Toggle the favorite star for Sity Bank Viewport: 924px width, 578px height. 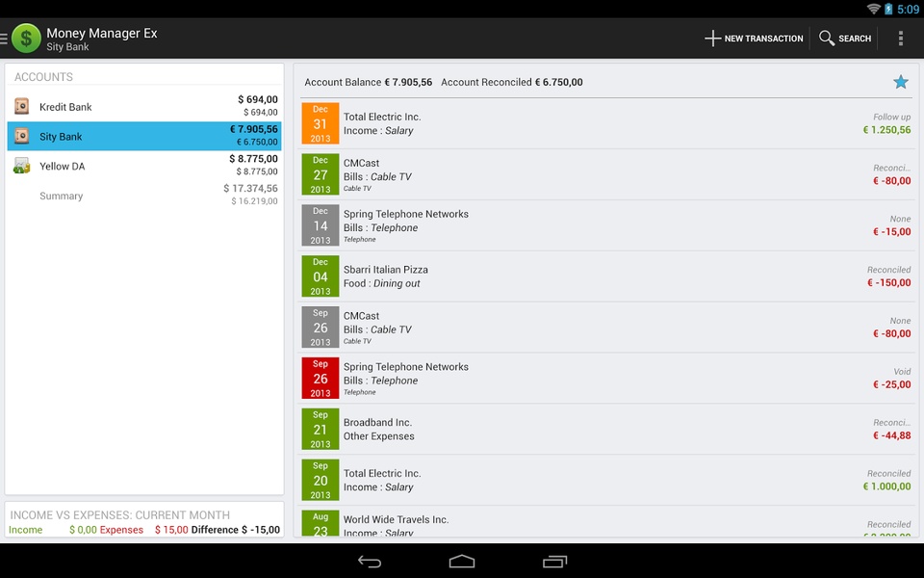click(901, 82)
